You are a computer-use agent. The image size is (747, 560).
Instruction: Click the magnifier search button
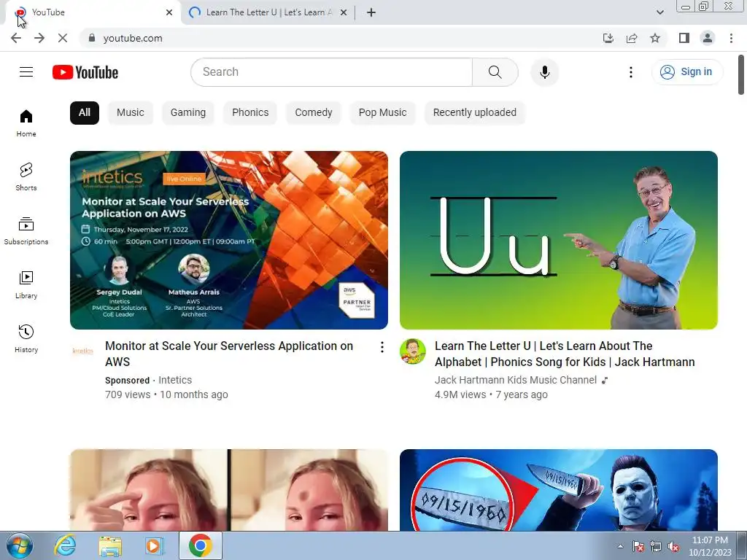(x=495, y=72)
